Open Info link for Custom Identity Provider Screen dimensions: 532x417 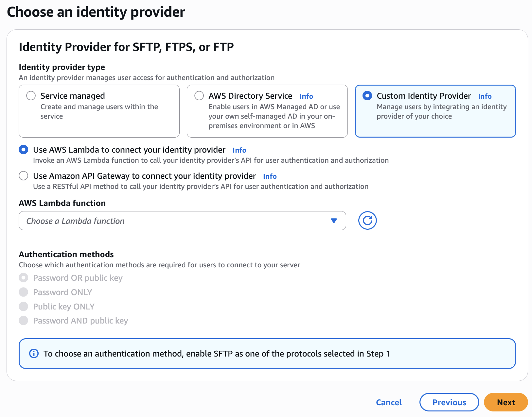(485, 96)
